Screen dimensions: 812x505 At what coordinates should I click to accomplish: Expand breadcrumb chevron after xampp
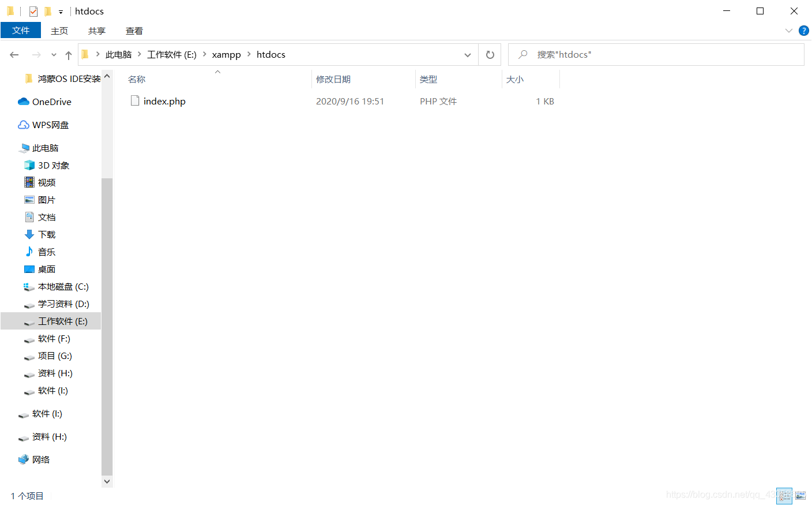coord(249,54)
